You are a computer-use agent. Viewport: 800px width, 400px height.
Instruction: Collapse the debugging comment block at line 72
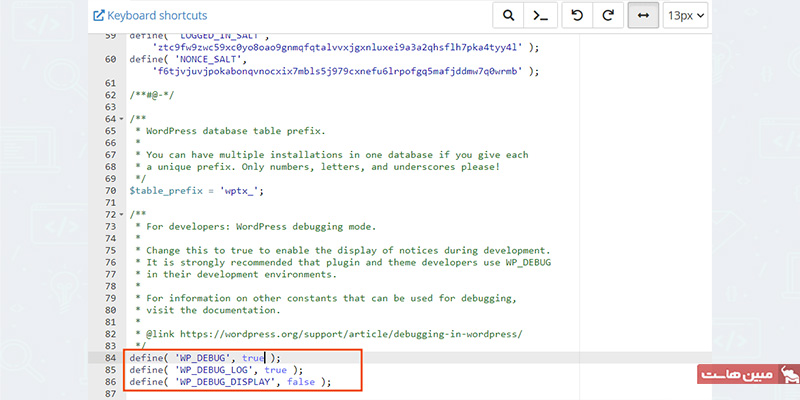121,215
